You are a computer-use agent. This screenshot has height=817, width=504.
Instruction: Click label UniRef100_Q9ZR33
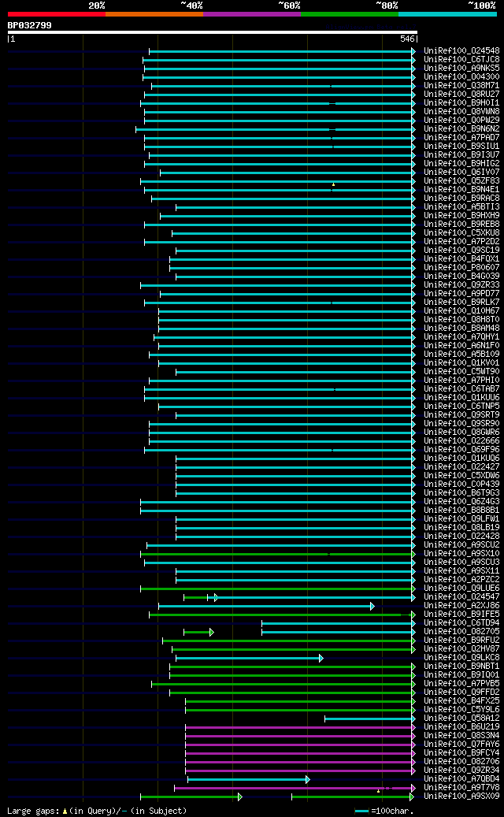pyautogui.click(x=461, y=284)
